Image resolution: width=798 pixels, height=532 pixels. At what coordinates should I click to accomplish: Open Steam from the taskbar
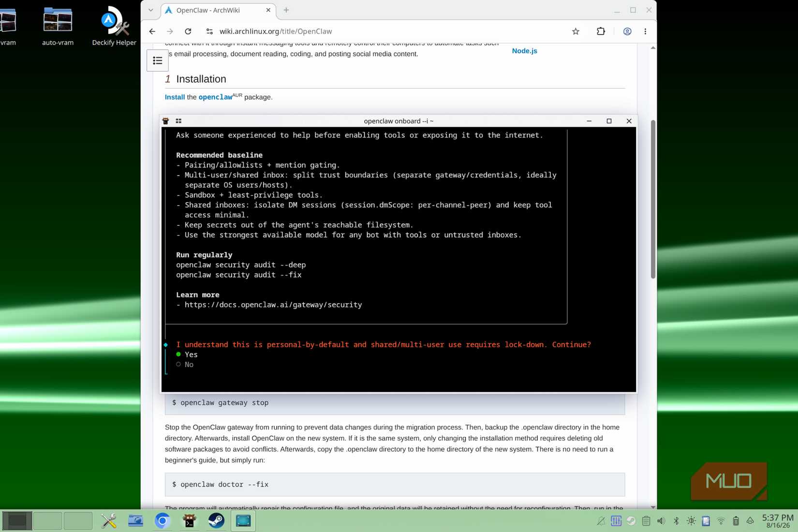(216, 521)
